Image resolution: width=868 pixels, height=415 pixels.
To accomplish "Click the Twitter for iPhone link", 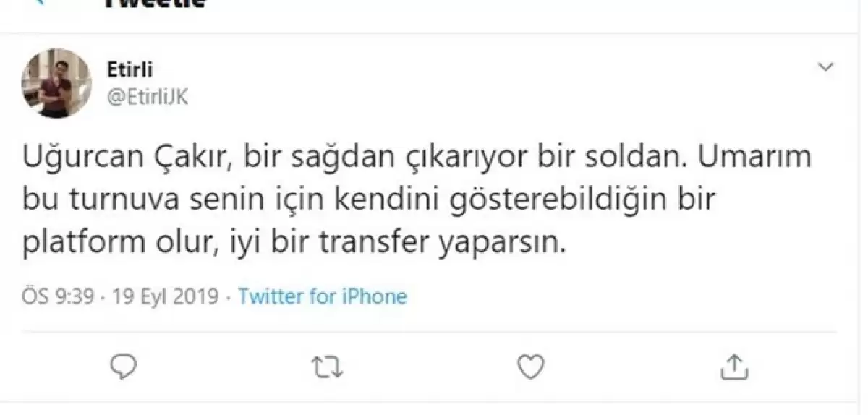I will [323, 296].
